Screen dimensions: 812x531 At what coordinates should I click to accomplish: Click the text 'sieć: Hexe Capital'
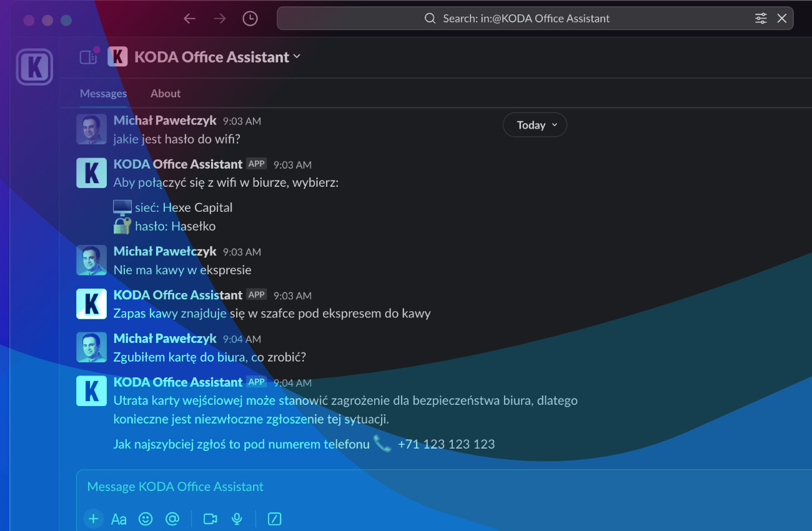tap(184, 207)
